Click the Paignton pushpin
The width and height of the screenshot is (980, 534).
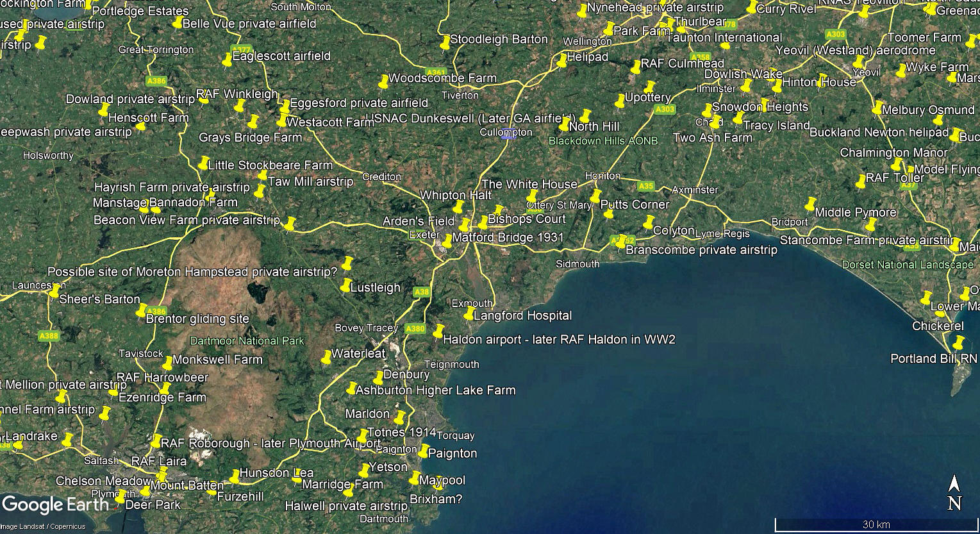[424, 451]
